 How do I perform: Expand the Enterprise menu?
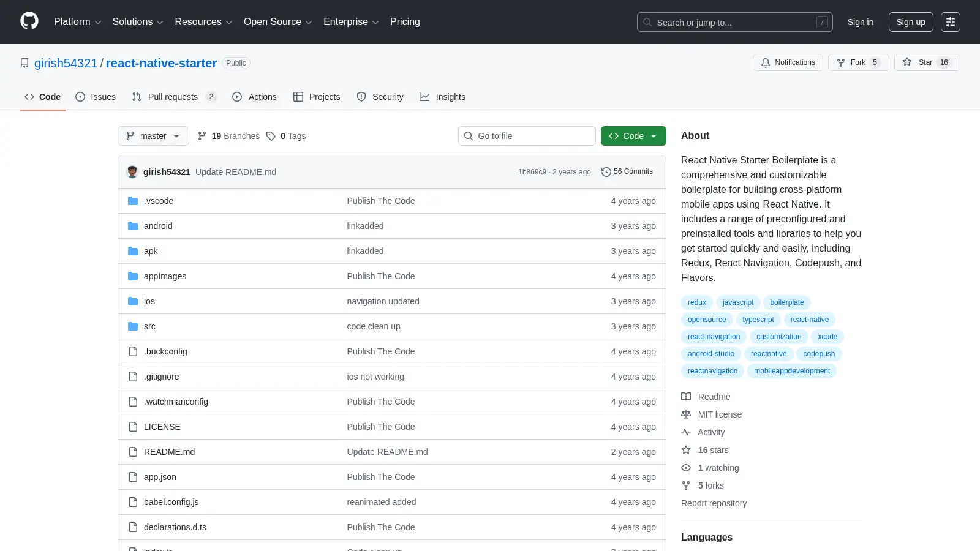[x=351, y=22]
